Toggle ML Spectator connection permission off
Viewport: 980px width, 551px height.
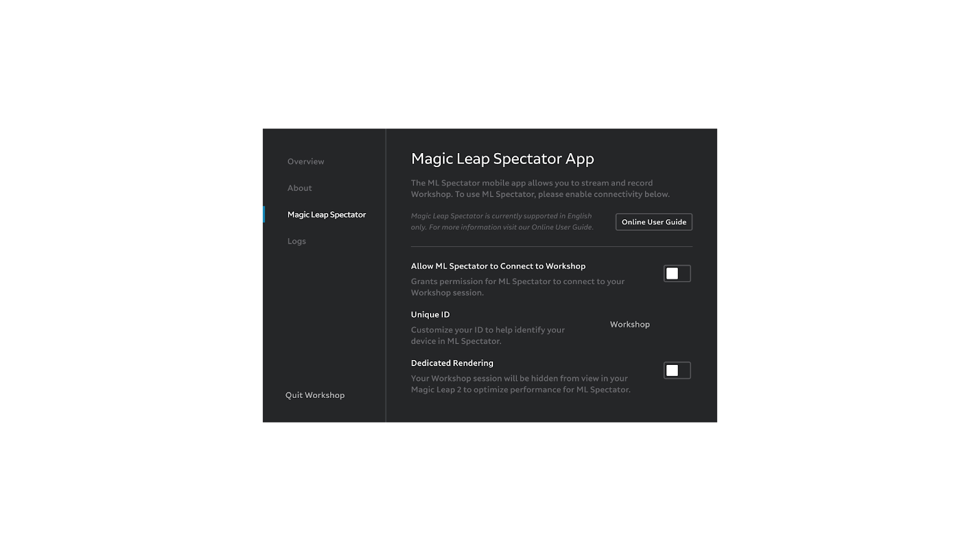(676, 273)
